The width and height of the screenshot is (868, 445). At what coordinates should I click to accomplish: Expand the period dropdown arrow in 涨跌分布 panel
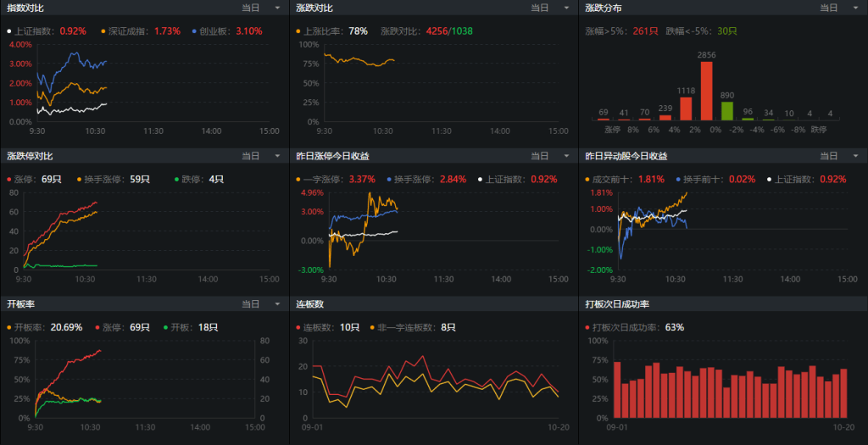coord(855,8)
